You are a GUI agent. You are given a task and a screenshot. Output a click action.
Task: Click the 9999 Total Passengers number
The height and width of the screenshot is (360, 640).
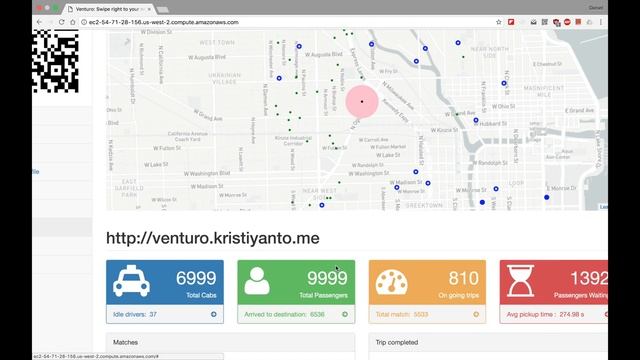coord(327,278)
